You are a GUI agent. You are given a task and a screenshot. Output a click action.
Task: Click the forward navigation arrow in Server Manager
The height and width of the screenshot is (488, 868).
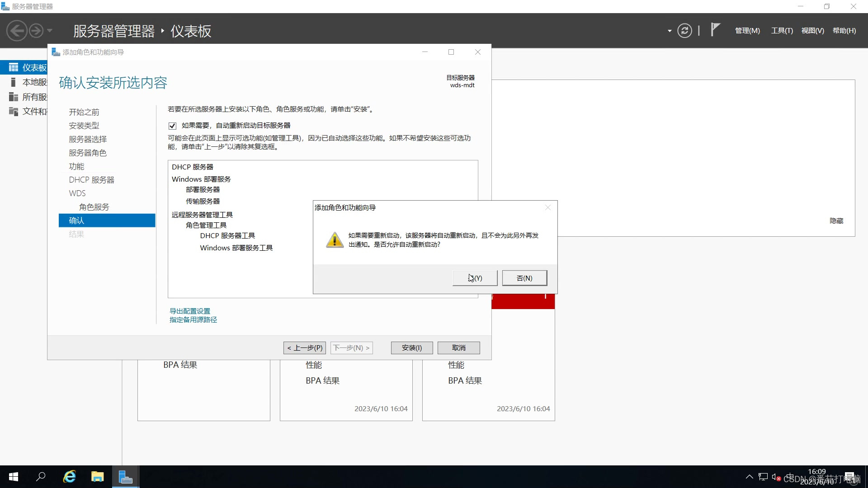[x=36, y=31]
